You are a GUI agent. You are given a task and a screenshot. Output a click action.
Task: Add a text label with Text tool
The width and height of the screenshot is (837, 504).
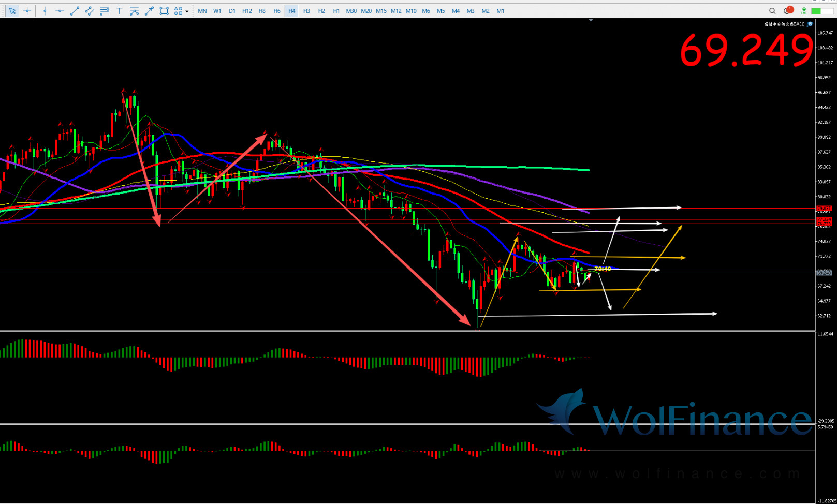click(120, 11)
